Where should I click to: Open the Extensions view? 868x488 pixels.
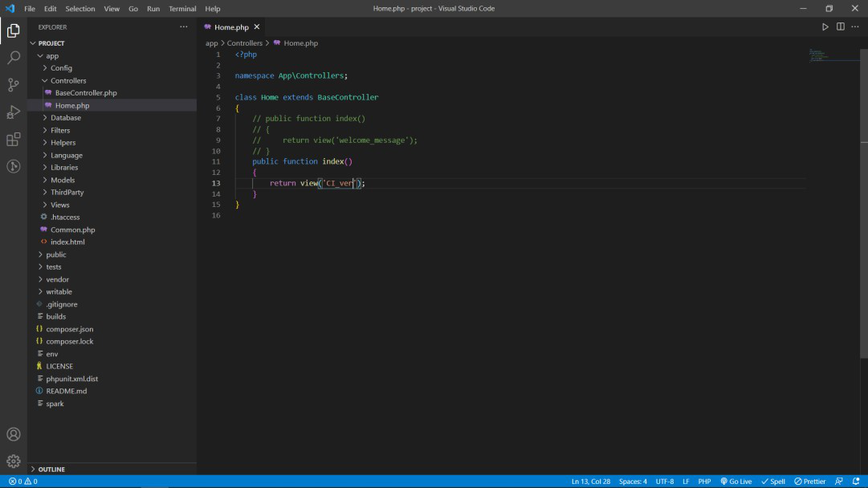[14, 140]
